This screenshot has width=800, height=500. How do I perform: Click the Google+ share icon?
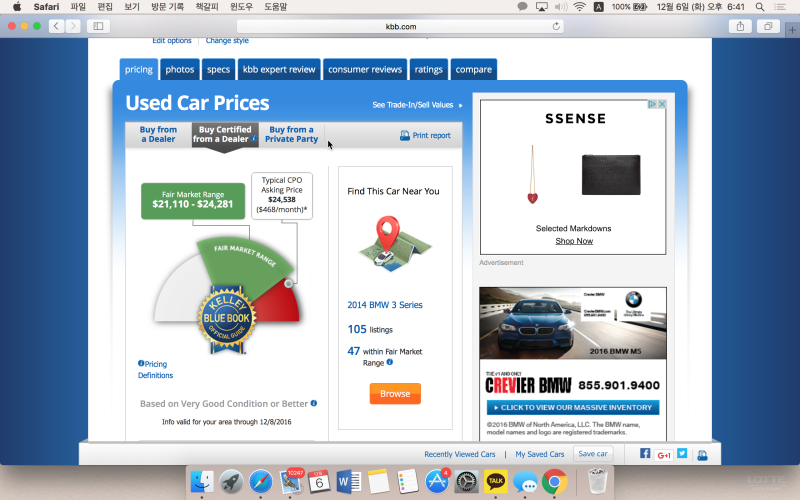pos(664,454)
